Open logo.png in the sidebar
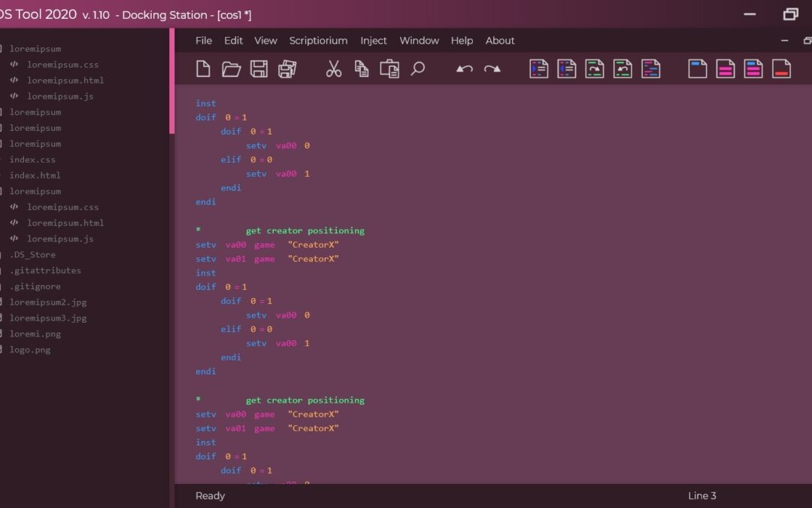Screen dimensions: 812x508 [x=29, y=349]
